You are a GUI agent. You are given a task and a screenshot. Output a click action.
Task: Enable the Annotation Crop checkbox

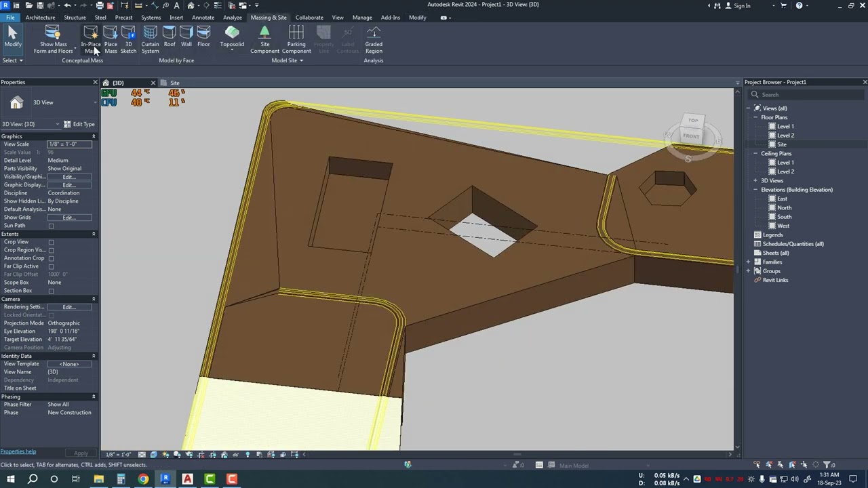point(51,258)
